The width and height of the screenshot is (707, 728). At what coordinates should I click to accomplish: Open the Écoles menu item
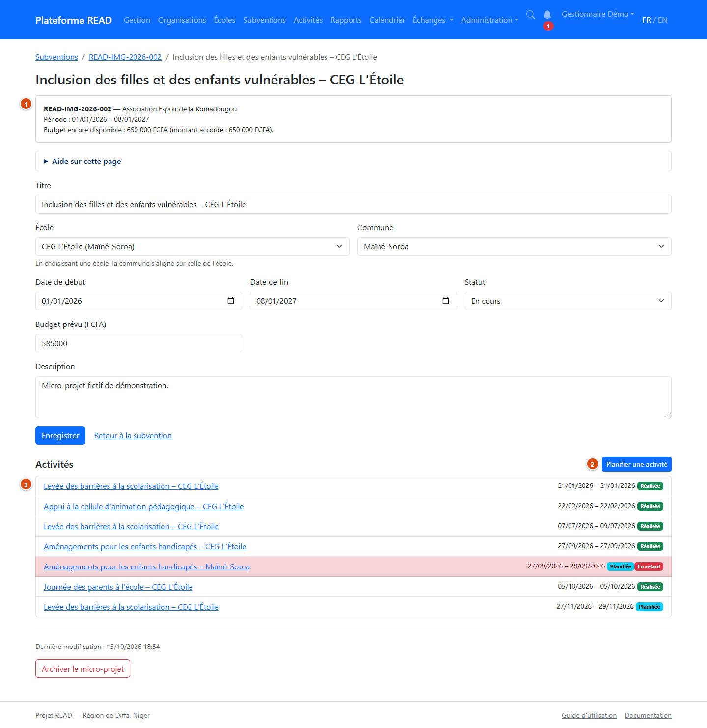pos(225,20)
